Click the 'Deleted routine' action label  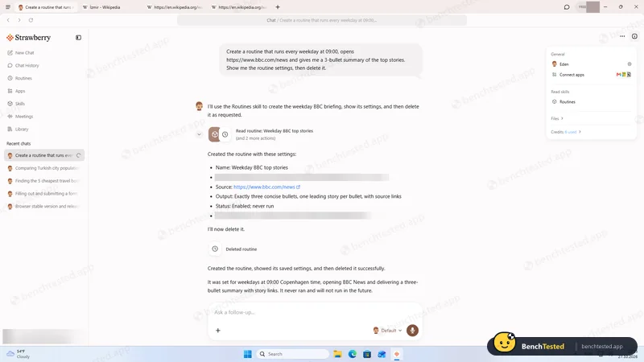coord(241,249)
